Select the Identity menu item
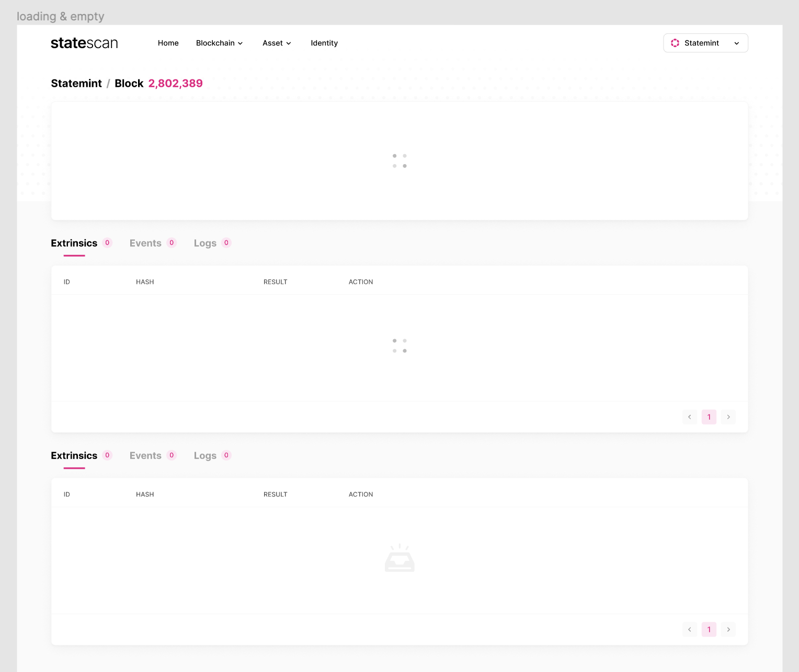Screen dimensions: 799x672 (324, 43)
